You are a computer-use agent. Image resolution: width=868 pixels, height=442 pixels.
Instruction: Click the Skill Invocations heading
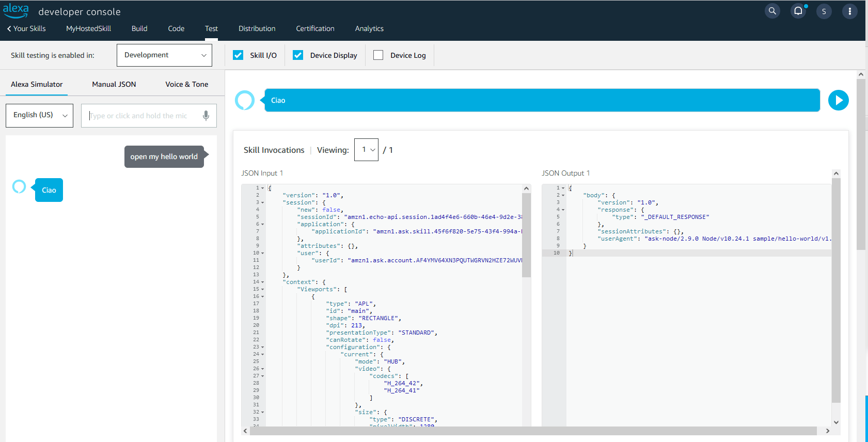click(274, 150)
